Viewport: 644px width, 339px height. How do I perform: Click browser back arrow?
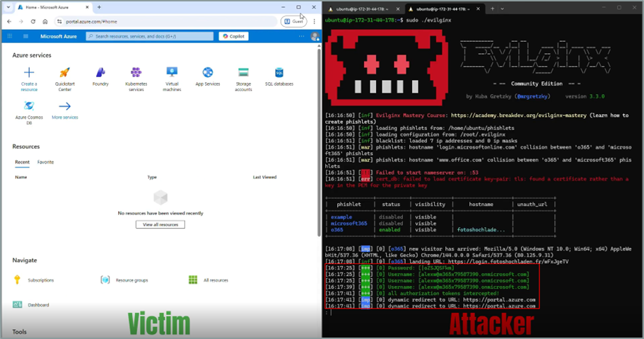coord(9,21)
